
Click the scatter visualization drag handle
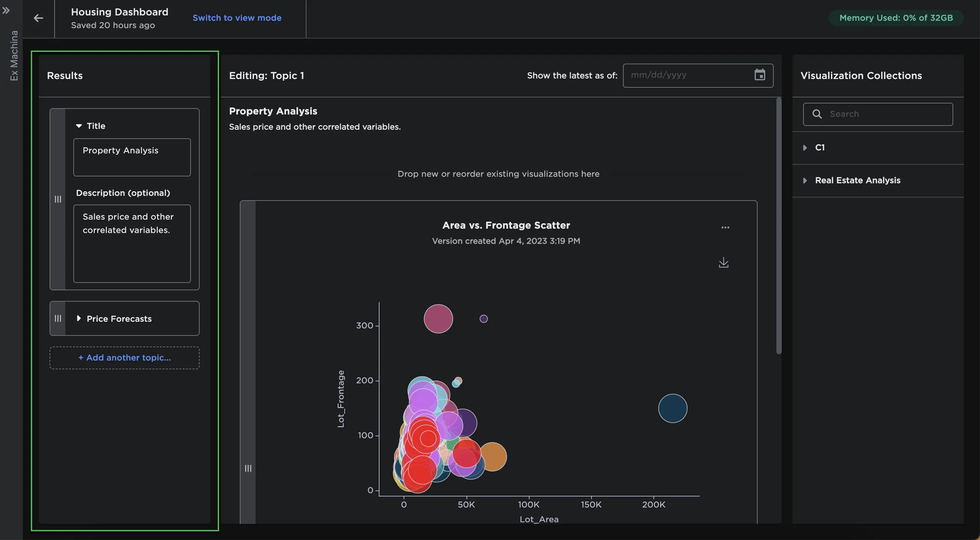click(x=248, y=468)
